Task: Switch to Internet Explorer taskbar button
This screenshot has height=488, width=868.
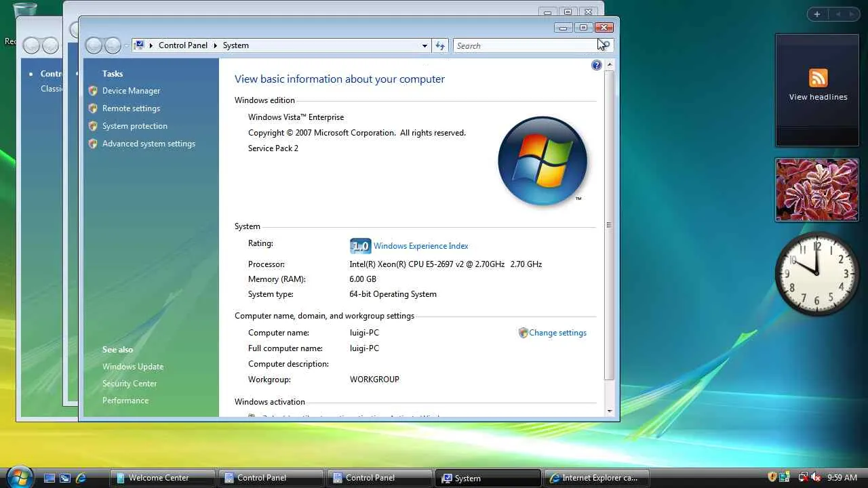Action: tap(596, 478)
